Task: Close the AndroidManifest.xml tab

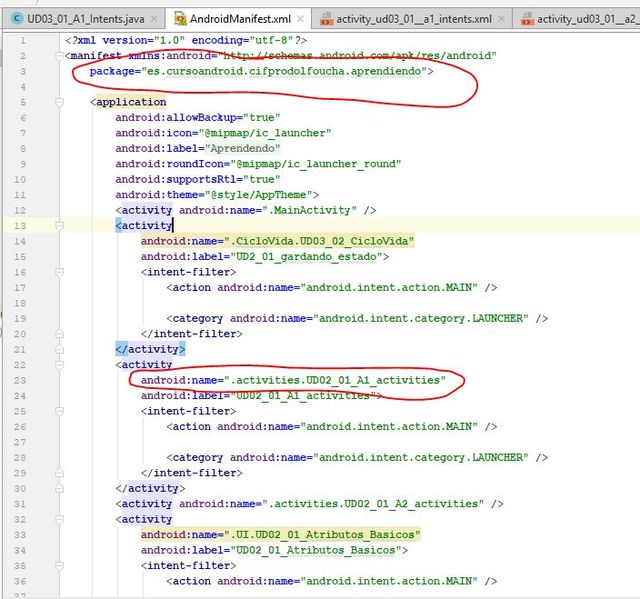Action: click(300, 19)
